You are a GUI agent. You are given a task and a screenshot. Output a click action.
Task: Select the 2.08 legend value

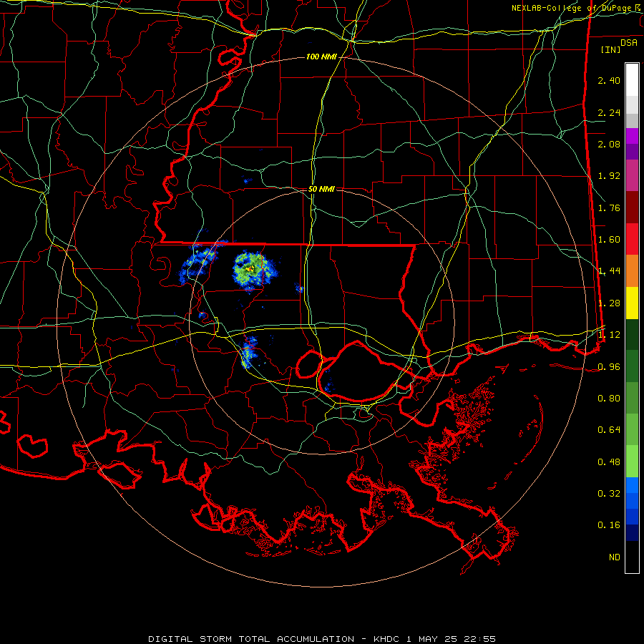click(x=609, y=144)
